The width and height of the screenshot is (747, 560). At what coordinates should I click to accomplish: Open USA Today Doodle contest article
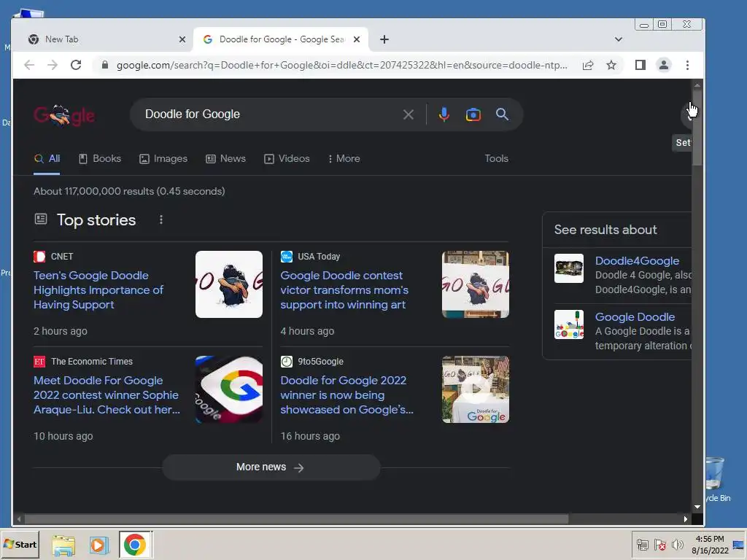click(x=344, y=290)
